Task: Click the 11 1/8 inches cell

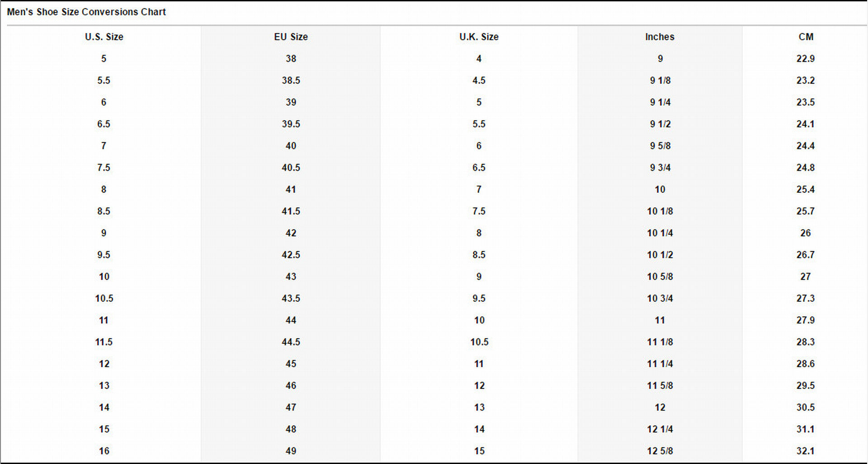Action: (660, 342)
